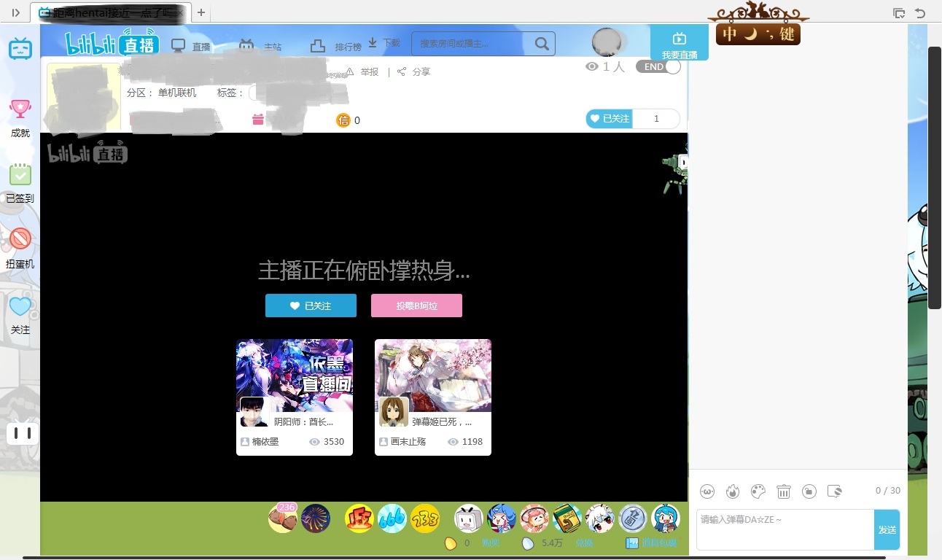Viewport: 942px width, 560px height.
Task: Click the 分享 share link
Action: tap(414, 71)
